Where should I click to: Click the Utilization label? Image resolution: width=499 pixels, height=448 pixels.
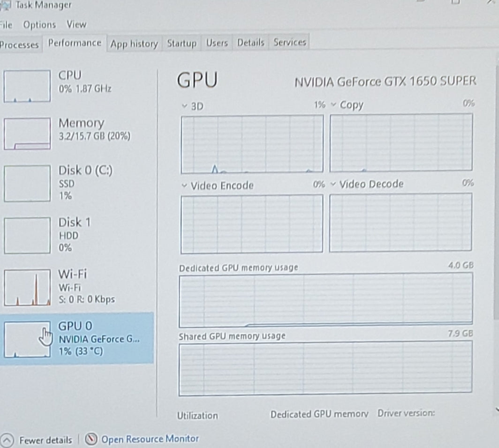point(197,416)
